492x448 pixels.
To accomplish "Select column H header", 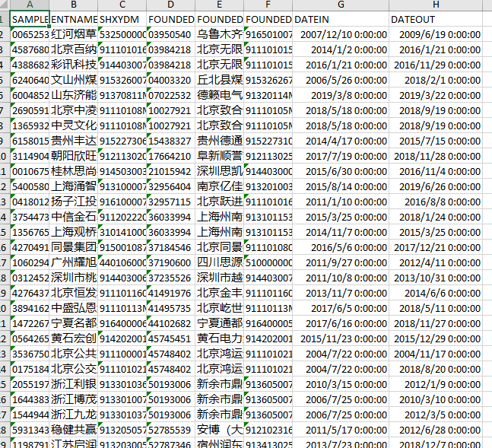I will click(436, 5).
